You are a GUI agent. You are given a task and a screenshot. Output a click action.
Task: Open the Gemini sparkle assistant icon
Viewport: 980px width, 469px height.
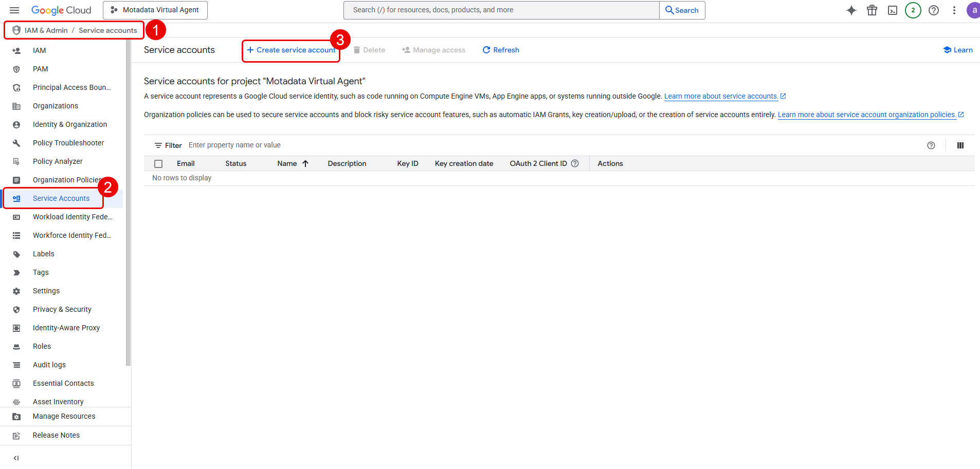[851, 10]
